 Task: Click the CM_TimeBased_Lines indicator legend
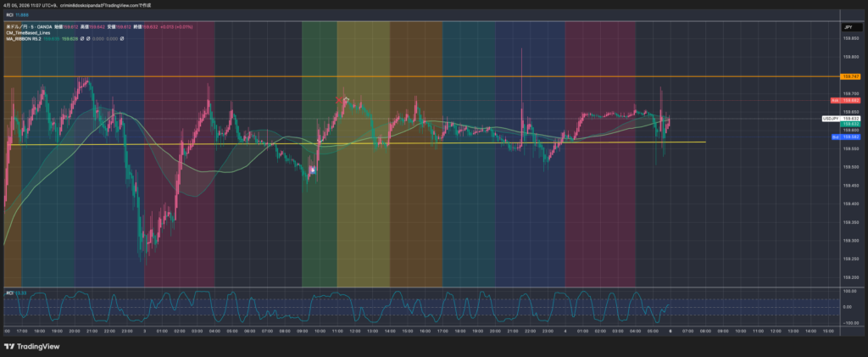(x=28, y=33)
